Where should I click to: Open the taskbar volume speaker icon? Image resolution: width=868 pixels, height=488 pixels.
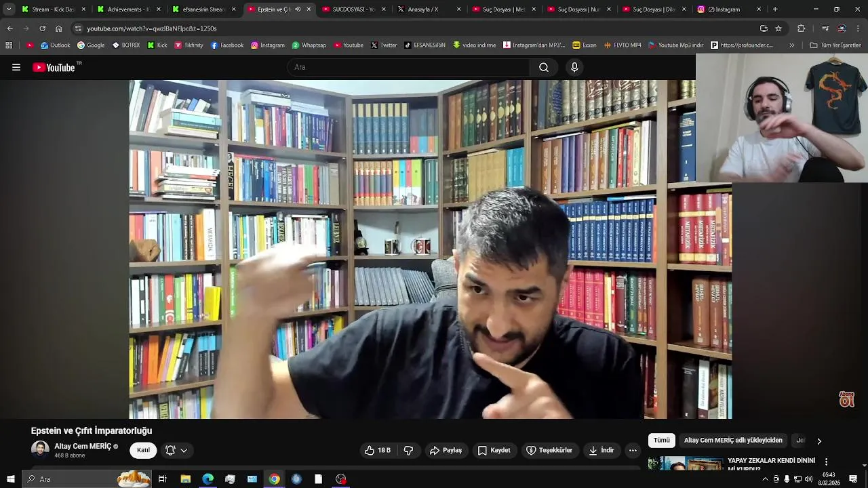808,479
